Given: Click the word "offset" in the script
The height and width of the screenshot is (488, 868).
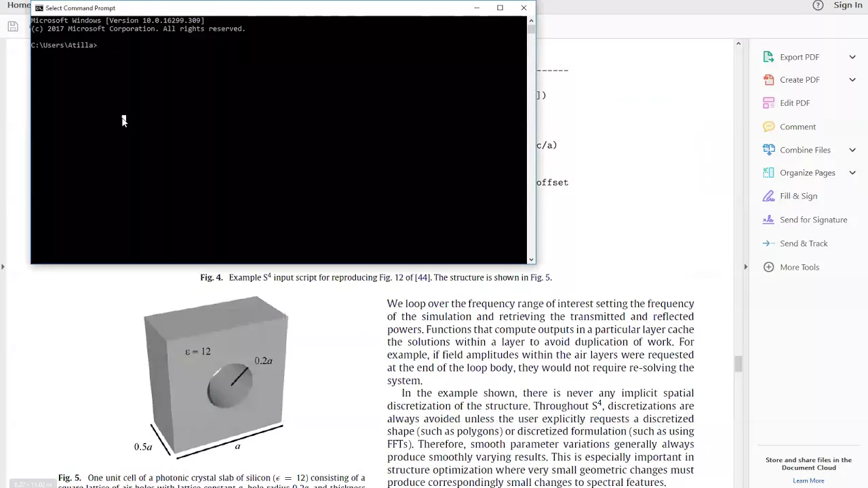Looking at the screenshot, I should [x=552, y=182].
